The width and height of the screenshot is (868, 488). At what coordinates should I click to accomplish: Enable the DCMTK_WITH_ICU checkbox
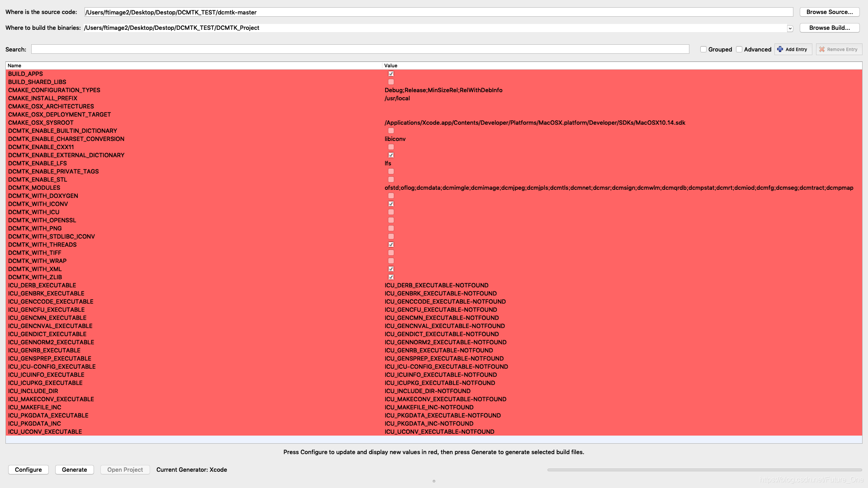coord(391,212)
